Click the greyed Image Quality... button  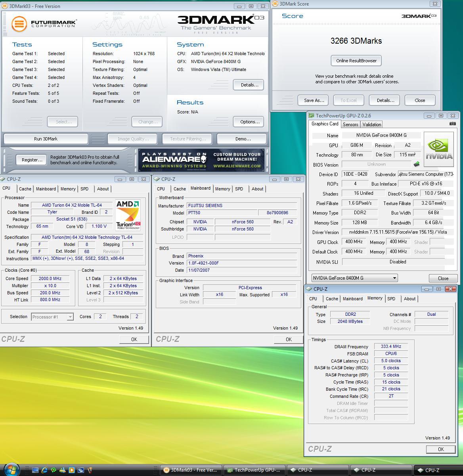click(x=133, y=139)
